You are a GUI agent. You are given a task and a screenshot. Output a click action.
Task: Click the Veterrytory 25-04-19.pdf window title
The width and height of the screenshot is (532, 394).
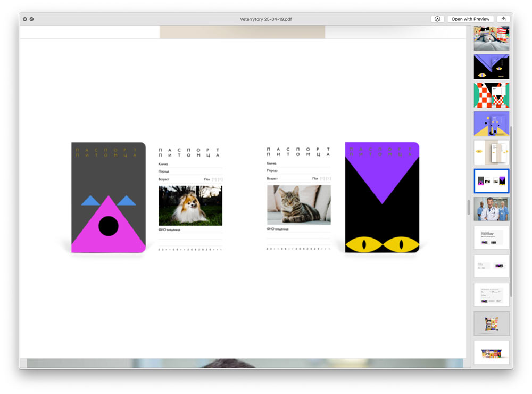coord(265,19)
